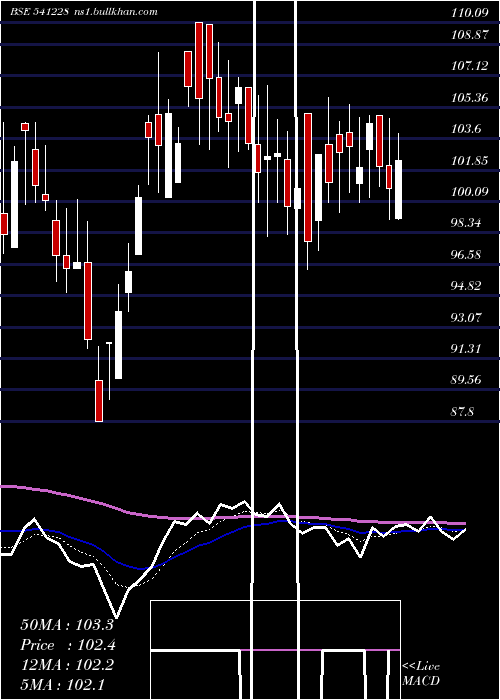Screen dimensions: 500x700
Task: Click the '<<Live MACD' label
Action: pyautogui.click(x=421, y=673)
